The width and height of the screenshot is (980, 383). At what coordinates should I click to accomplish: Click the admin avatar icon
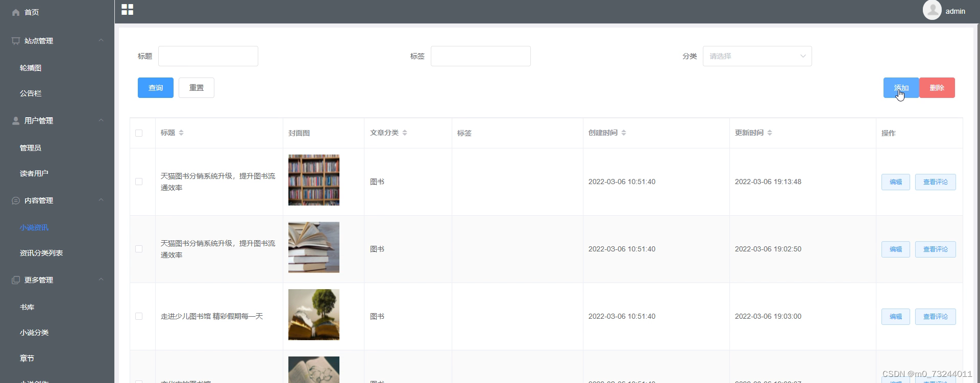[932, 10]
